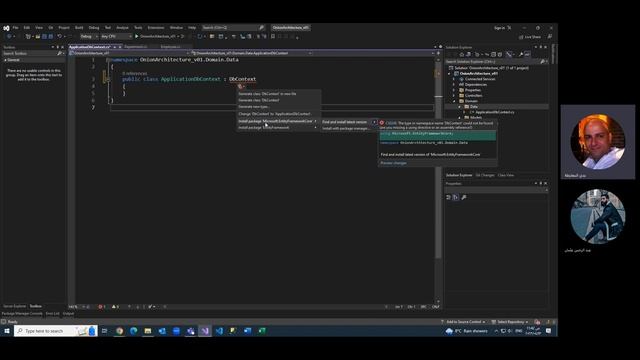Click the search icon in Solution Explorer search box
Image resolution: width=640 pixels, height=360 pixels.
point(542,62)
